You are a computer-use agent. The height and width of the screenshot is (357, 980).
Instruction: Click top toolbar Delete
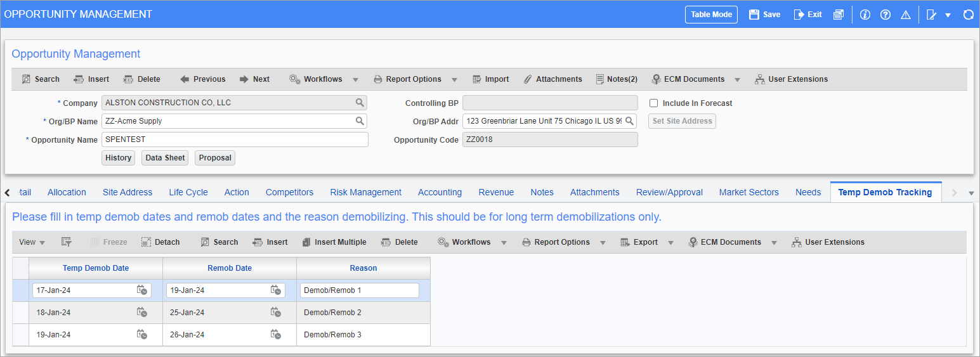point(141,79)
